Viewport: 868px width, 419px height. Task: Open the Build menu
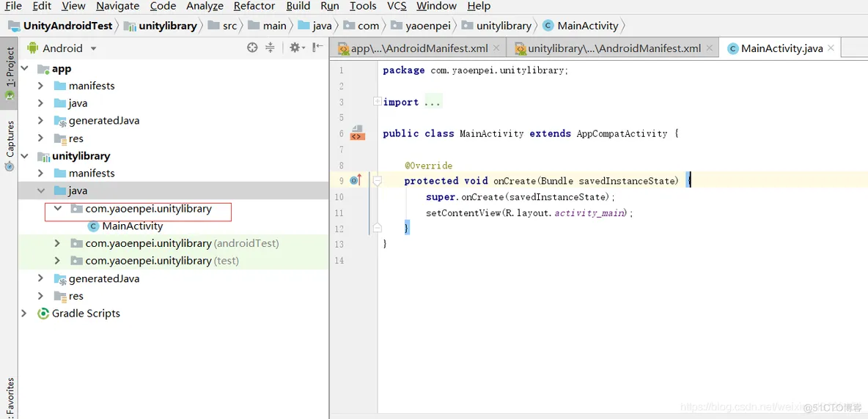(298, 6)
